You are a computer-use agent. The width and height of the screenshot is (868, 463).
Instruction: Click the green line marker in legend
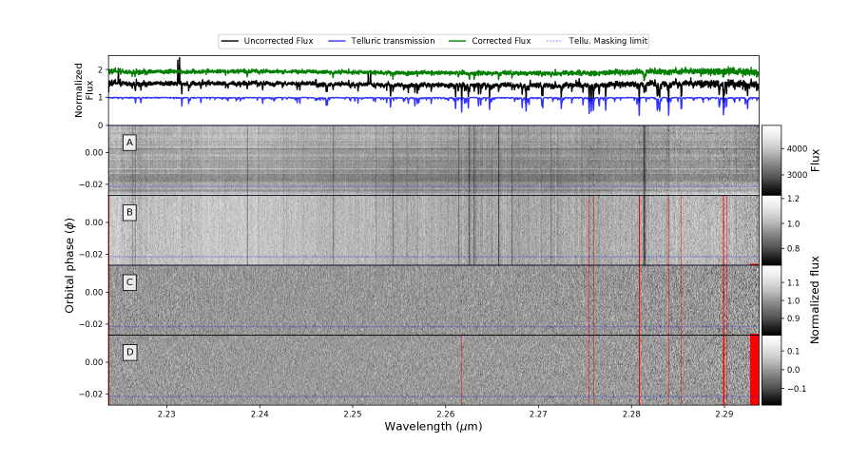click(x=458, y=42)
